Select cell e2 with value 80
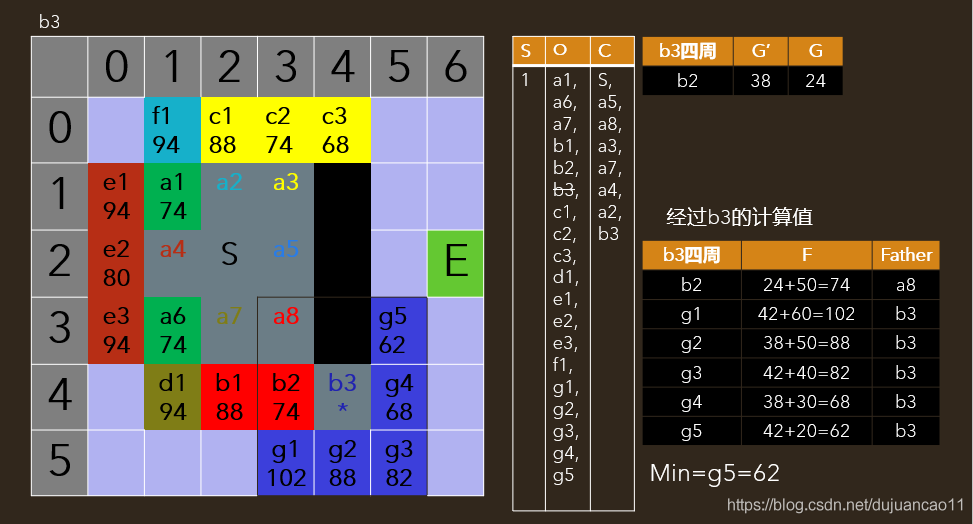Screen dimensions: 973x524 click(x=116, y=263)
